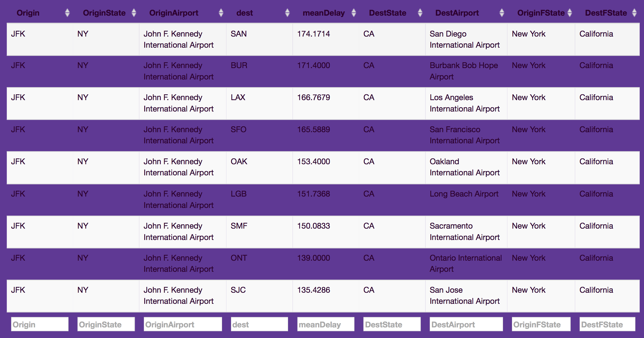This screenshot has height=338, width=644.
Task: Click the 150.0833 mean delay value
Action: click(314, 226)
